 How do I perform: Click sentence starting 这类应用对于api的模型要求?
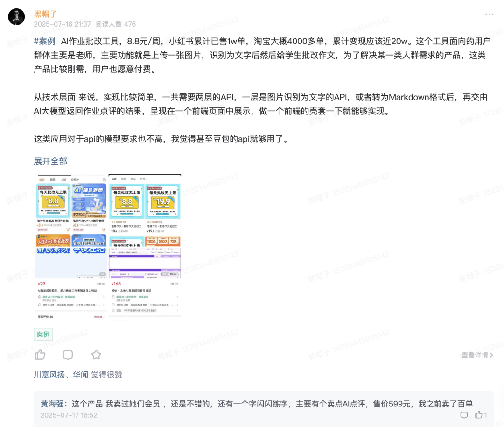click(x=162, y=139)
